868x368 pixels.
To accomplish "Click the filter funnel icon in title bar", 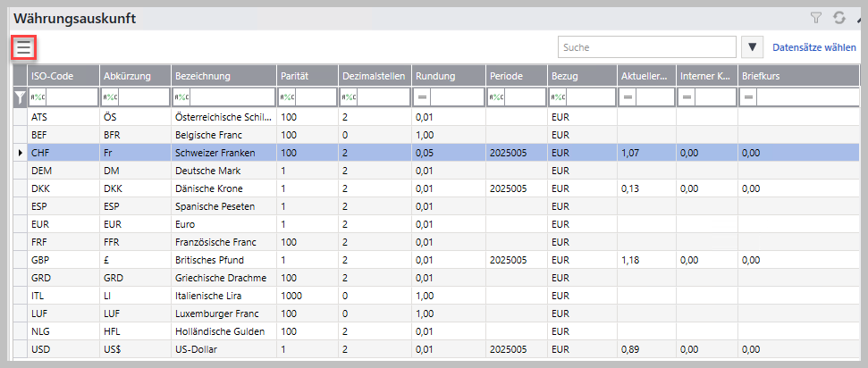I will click(x=816, y=18).
